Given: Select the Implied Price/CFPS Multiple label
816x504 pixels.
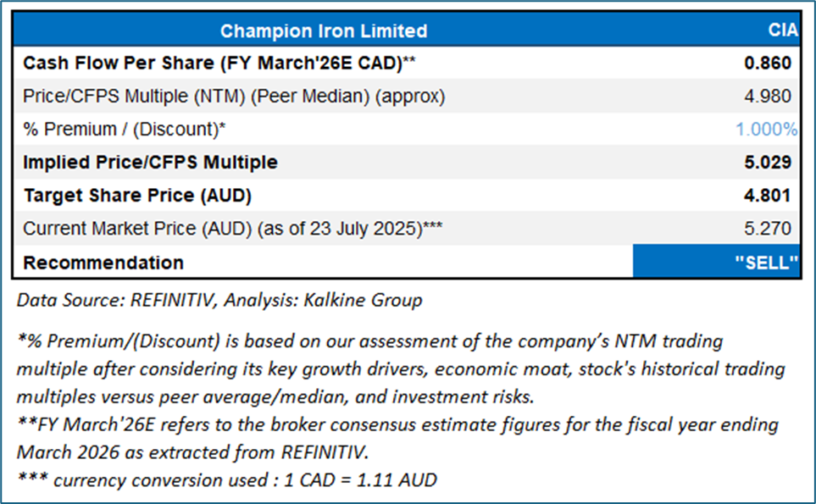Looking at the screenshot, I should click(x=150, y=163).
